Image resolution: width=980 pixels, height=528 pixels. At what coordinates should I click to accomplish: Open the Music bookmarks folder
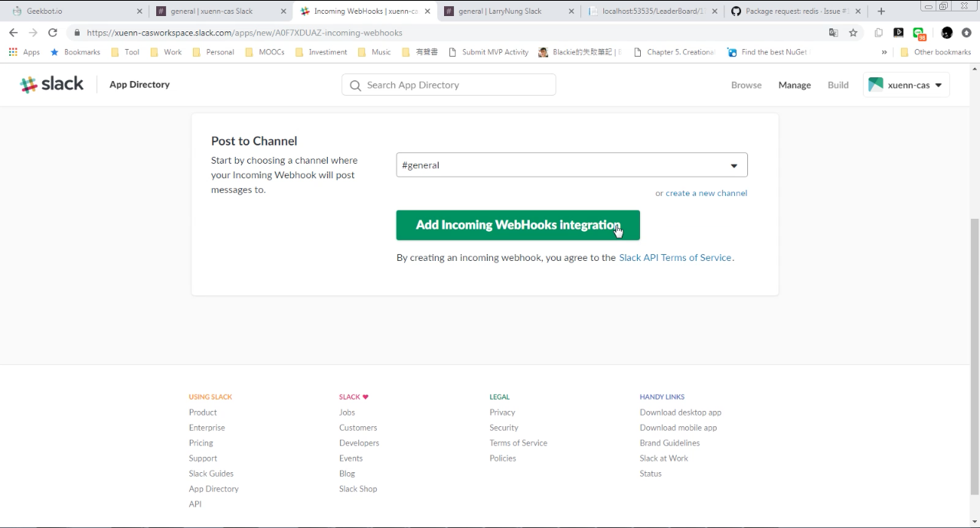(x=374, y=52)
